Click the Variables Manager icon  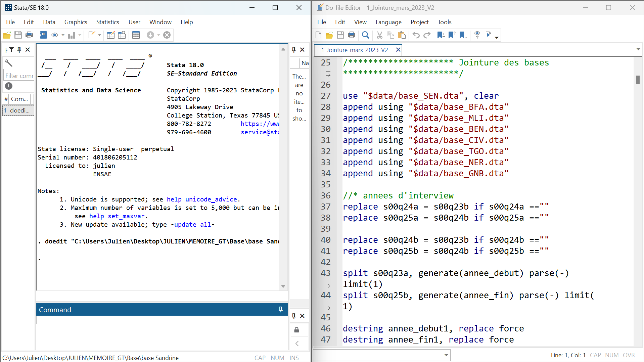(136, 35)
